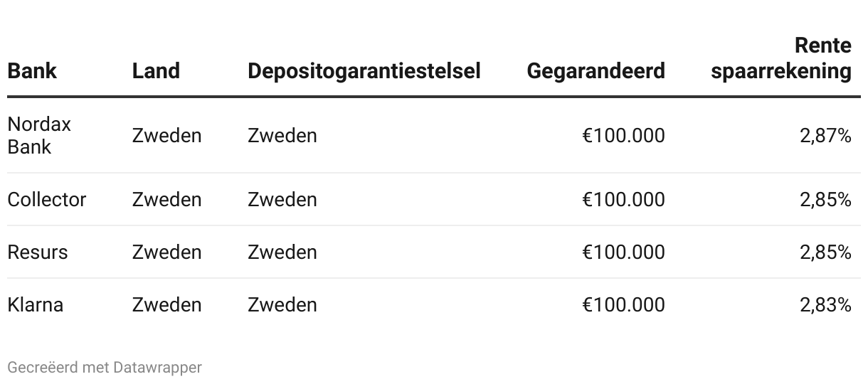The width and height of the screenshot is (868, 384).
Task: Click Nordax Bank's Depositogarantiestelsel Zweden cell
Action: coord(282,135)
